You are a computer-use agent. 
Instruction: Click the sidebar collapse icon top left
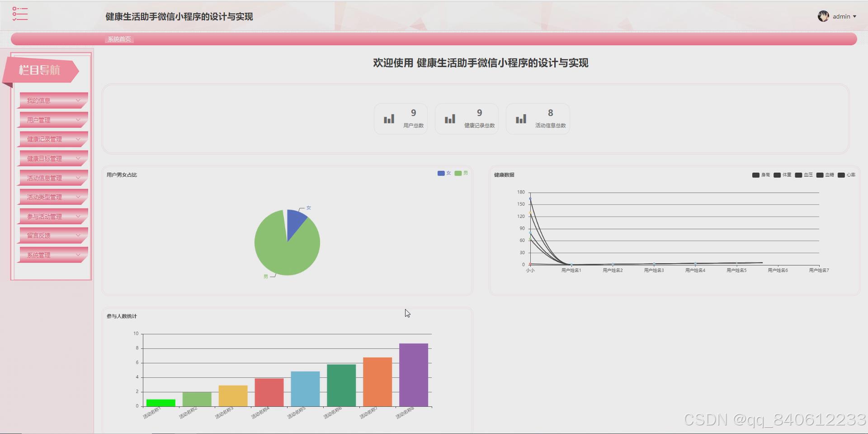20,14
